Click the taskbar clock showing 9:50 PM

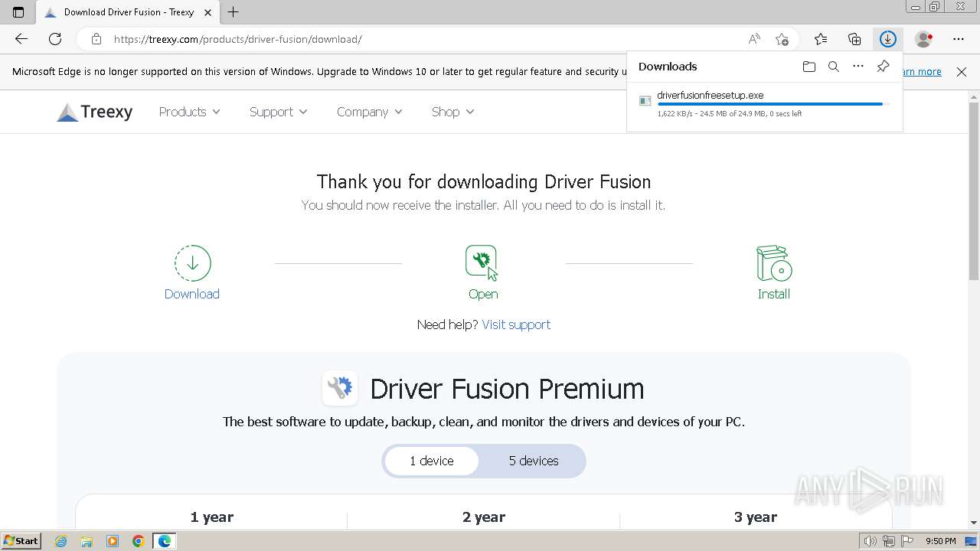tap(940, 541)
